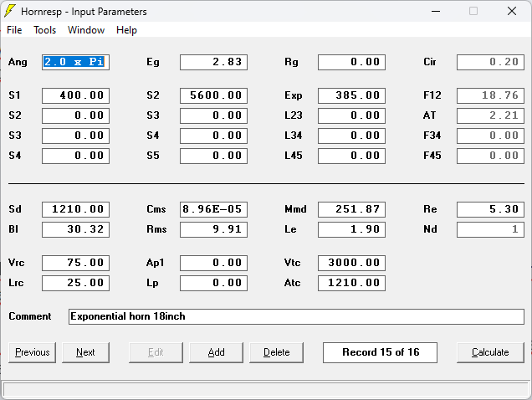
Task: Click the Ap1 input field
Action: point(214,263)
